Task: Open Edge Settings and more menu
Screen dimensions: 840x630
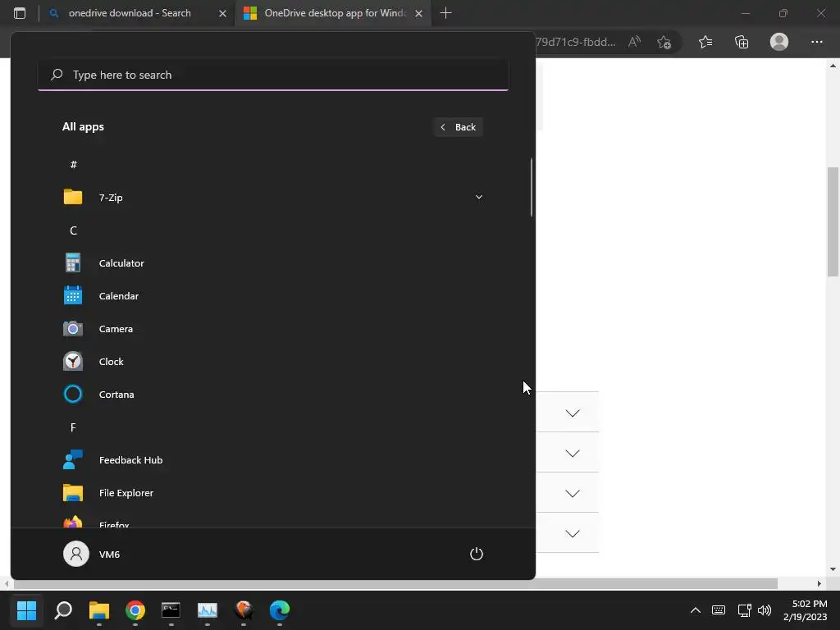Action: coord(816,42)
